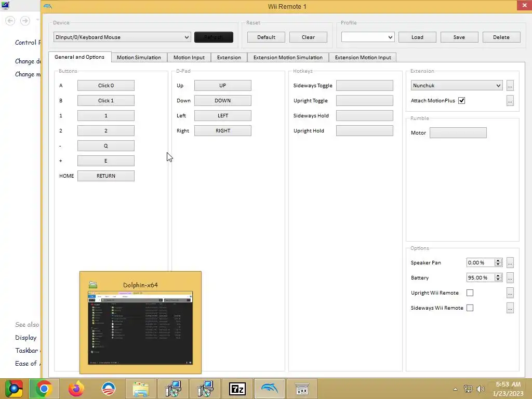Viewport: 532px width, 399px height.
Task: Show hidden tray icons arrow
Action: pos(455,389)
